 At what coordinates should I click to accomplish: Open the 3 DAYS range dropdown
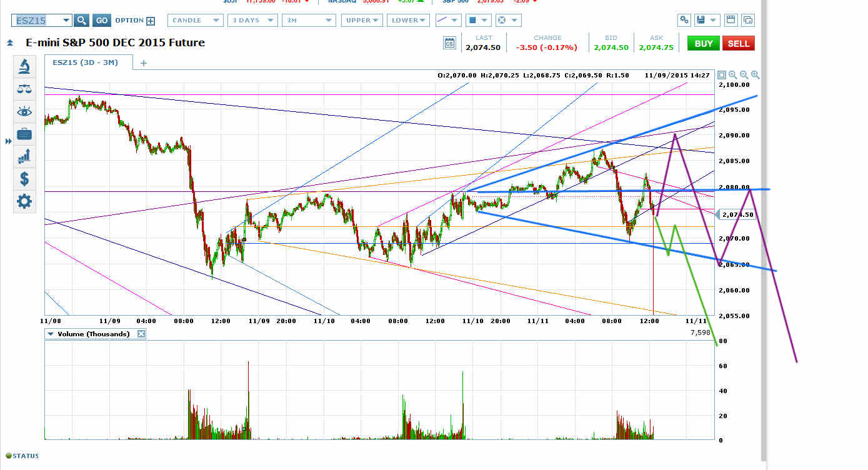252,21
